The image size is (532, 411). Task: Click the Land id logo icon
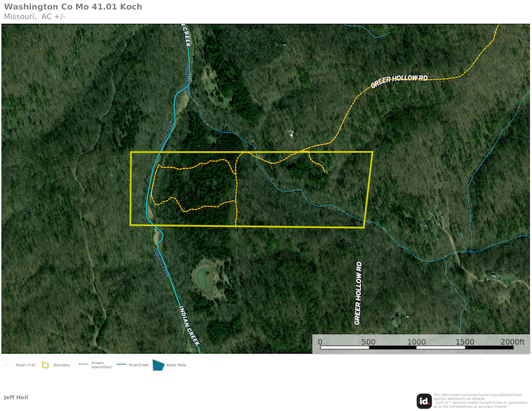coord(424,401)
